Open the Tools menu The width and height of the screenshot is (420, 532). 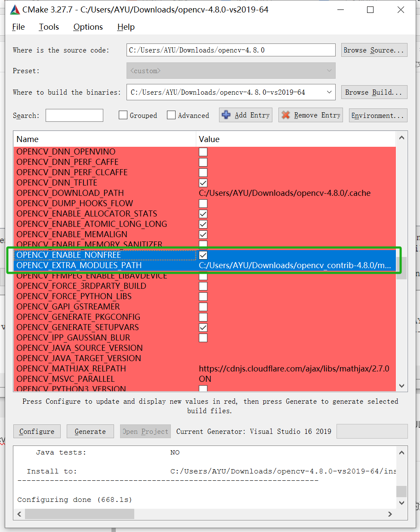coord(49,27)
